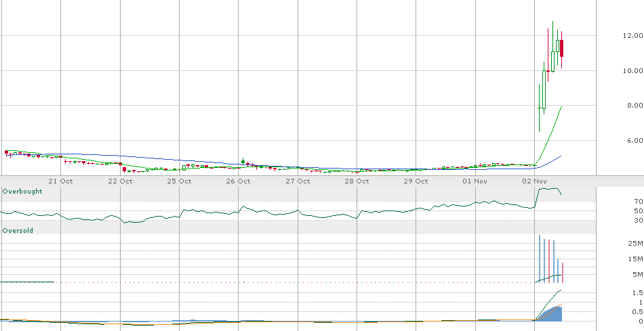The width and height of the screenshot is (644, 331).
Task: Click the RSI 50 level label
Action: [639, 211]
